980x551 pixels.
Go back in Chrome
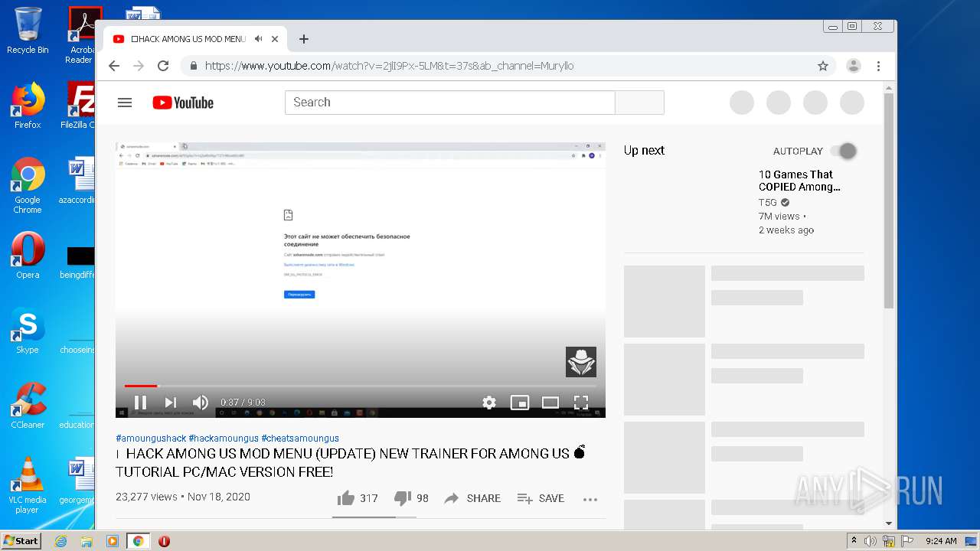pos(114,66)
